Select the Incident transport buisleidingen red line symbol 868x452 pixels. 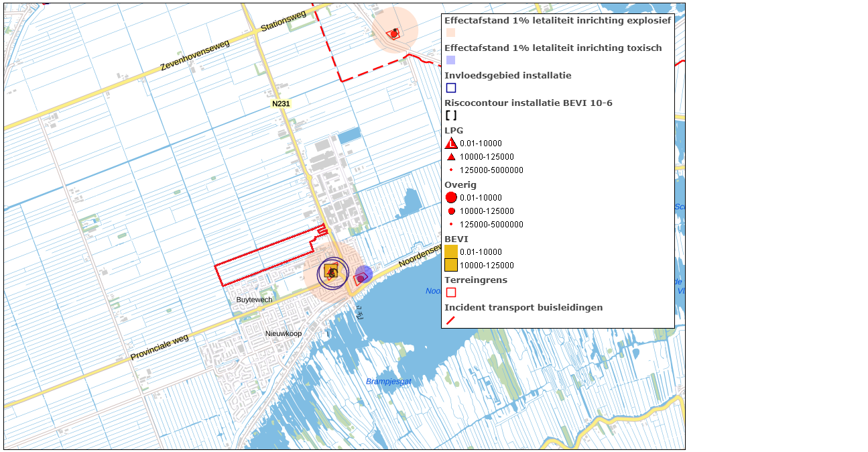pyautogui.click(x=451, y=320)
